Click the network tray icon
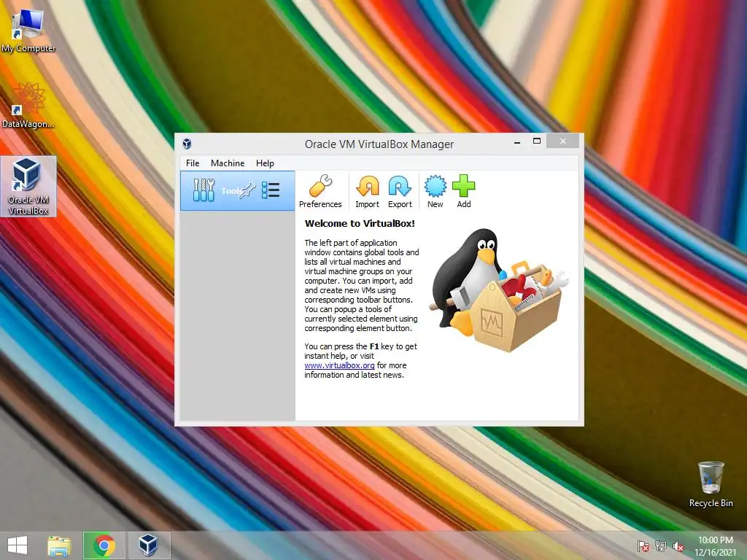The image size is (747, 560). 661,546
